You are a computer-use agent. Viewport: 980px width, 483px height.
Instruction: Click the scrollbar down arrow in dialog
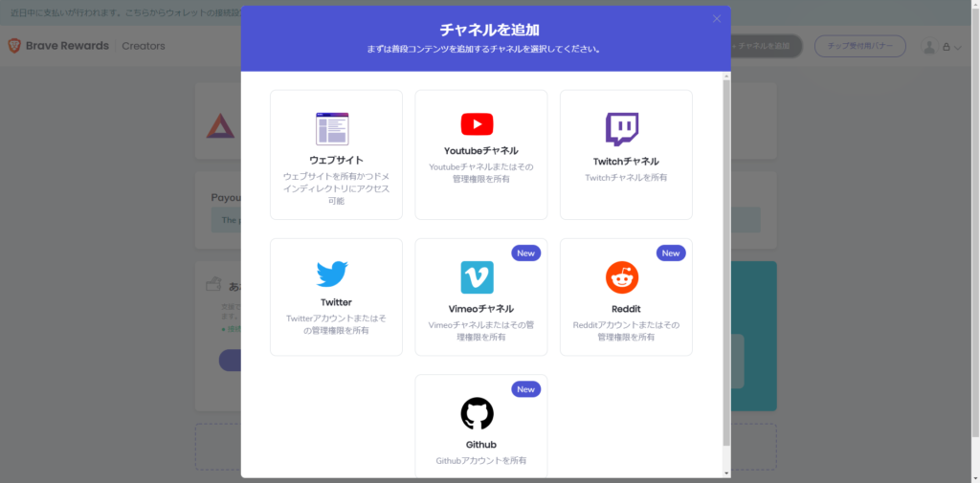(x=725, y=472)
